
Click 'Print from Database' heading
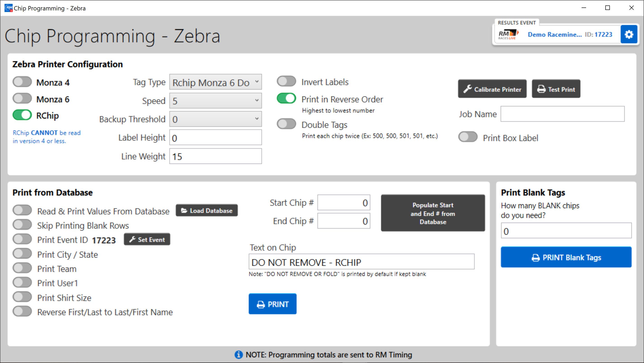52,193
